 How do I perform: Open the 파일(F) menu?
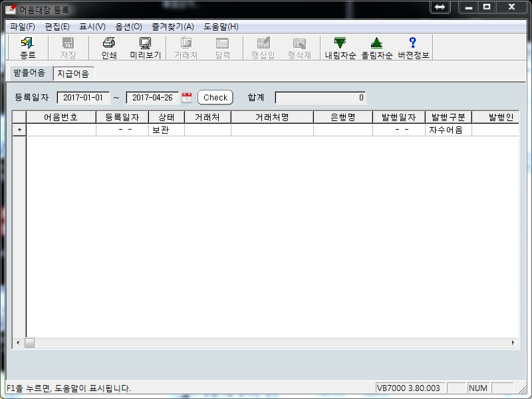[23, 27]
